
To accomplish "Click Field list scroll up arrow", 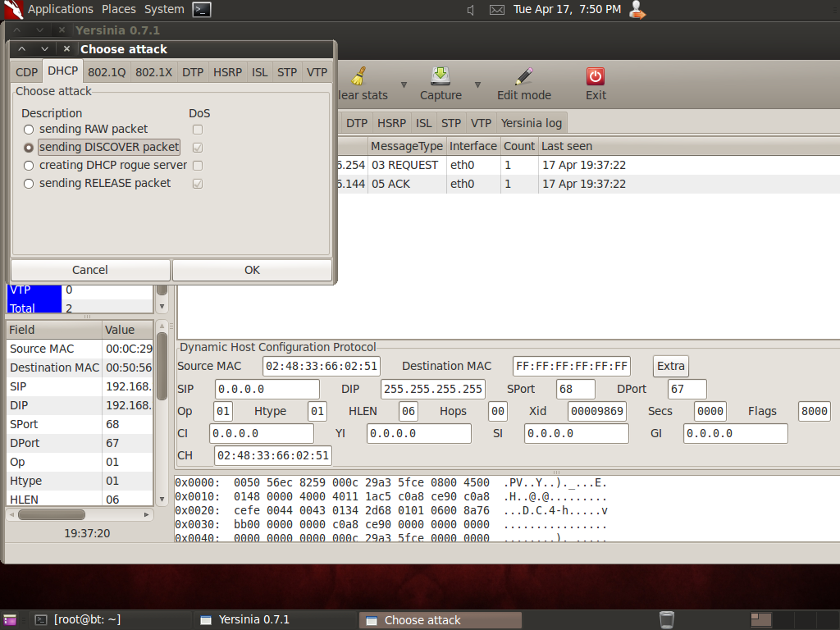I will [162, 326].
